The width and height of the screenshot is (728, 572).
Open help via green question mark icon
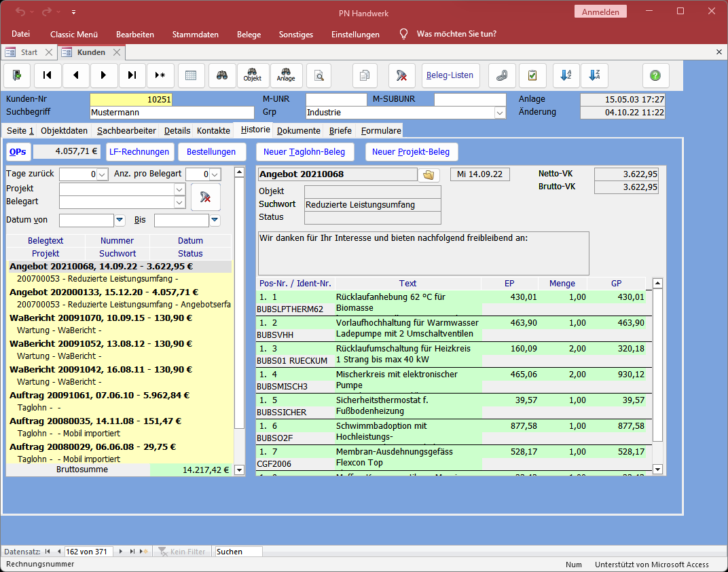(655, 75)
